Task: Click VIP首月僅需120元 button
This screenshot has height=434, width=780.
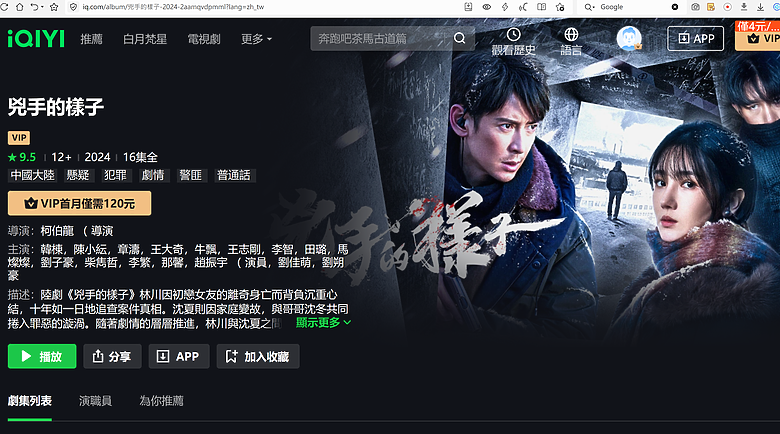Action: click(x=80, y=204)
